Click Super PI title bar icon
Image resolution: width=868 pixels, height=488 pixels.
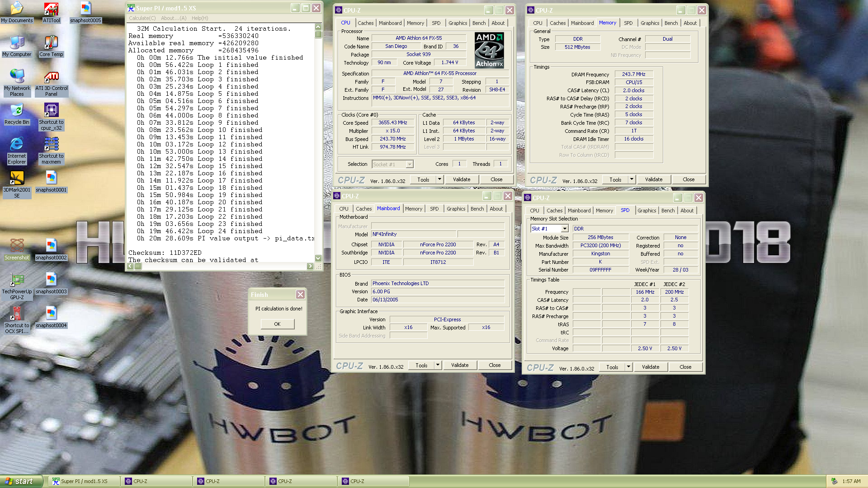(x=131, y=8)
